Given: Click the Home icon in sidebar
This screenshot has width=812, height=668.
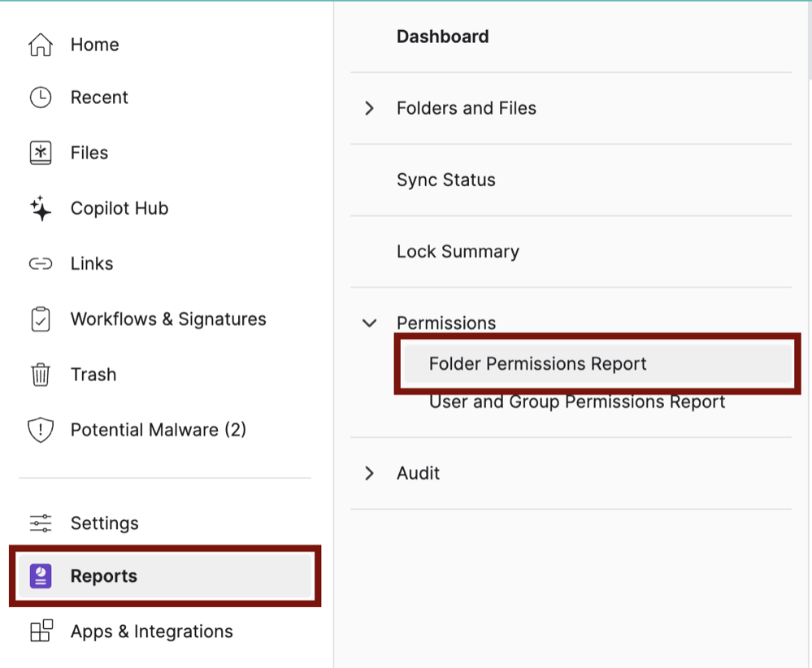Looking at the screenshot, I should coord(39,45).
